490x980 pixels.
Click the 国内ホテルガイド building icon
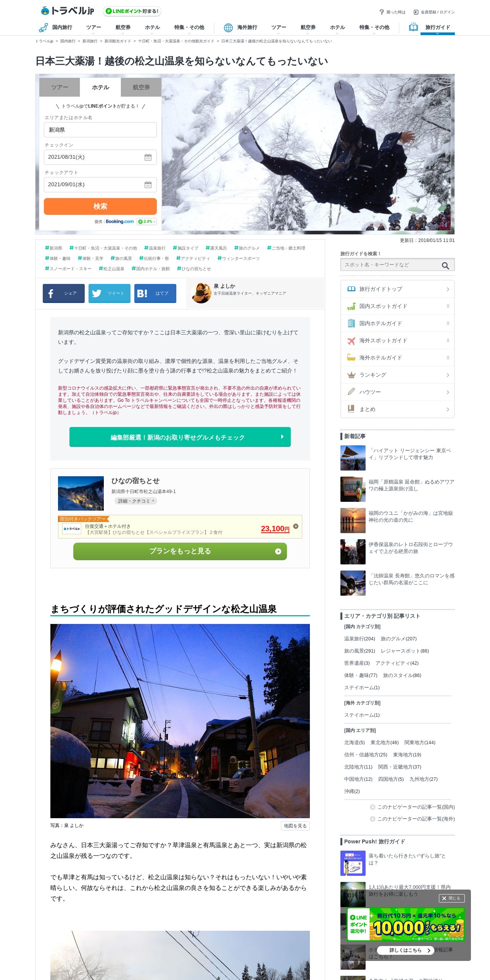[x=351, y=323]
